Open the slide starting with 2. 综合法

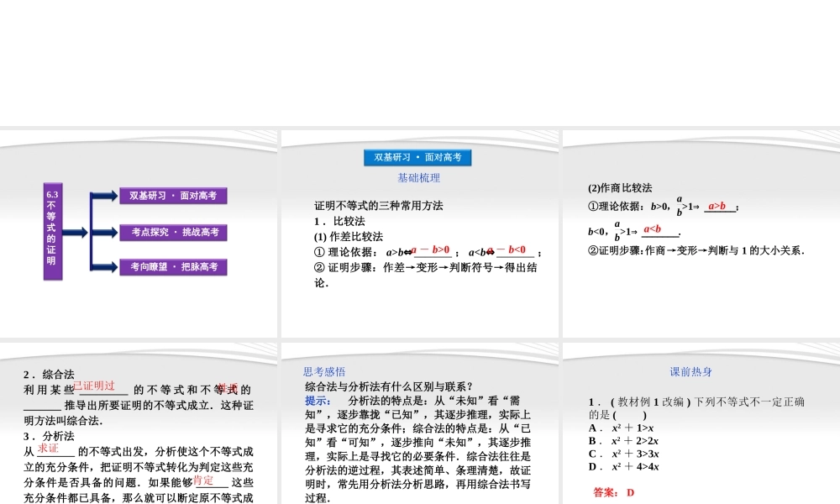[x=139, y=423]
